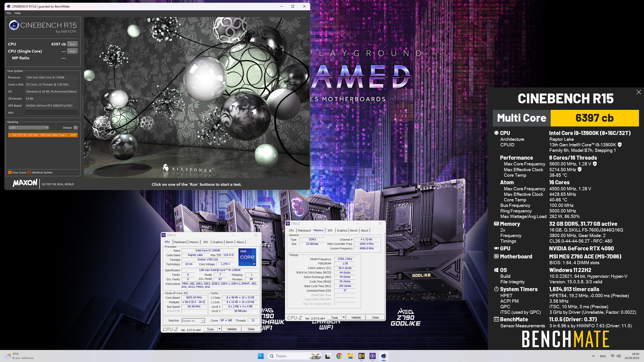Screen dimensions: 644x362
Task: Click Close button in left CPU-Z
Action: [251, 329]
